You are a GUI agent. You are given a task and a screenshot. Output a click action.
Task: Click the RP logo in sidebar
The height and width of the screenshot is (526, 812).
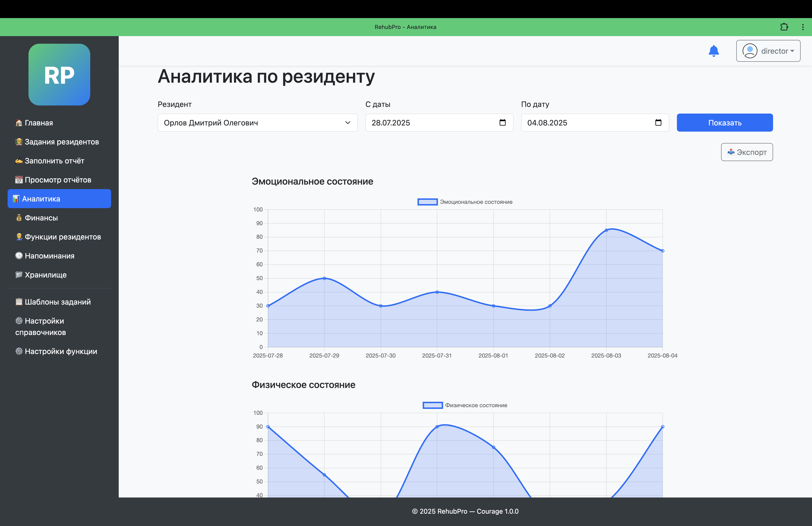(x=59, y=74)
